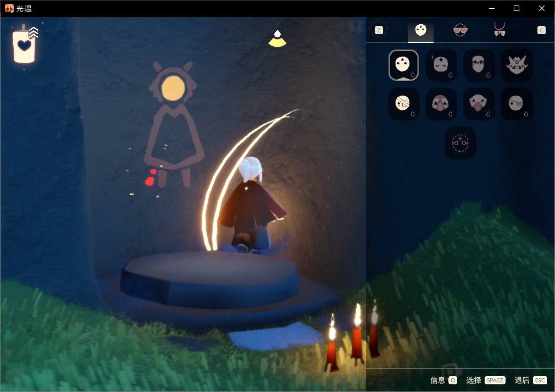Screen dimensions: 555x392
Task: Select the white bandaged-eye mask
Action: click(x=403, y=104)
